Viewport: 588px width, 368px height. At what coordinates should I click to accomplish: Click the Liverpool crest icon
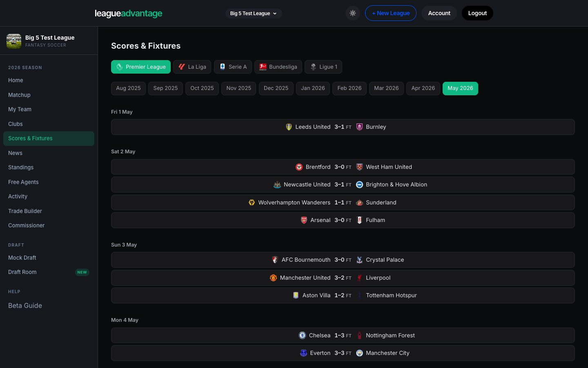(359, 278)
